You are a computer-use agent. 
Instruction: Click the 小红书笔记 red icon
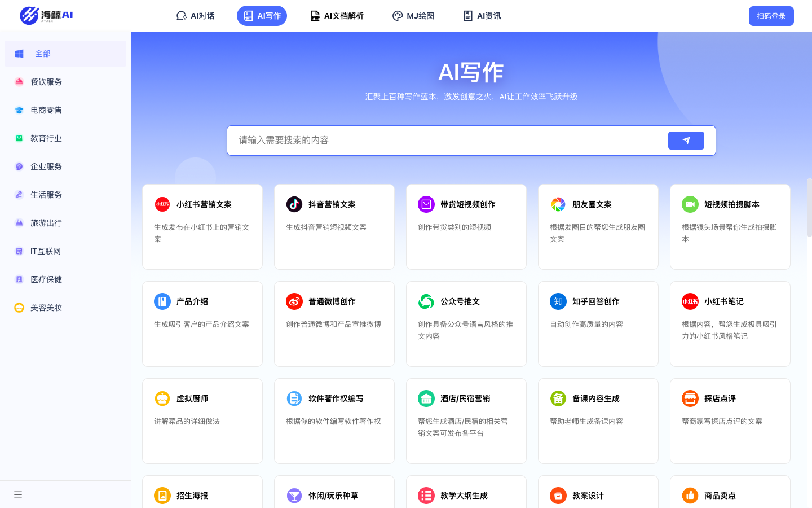pos(690,301)
